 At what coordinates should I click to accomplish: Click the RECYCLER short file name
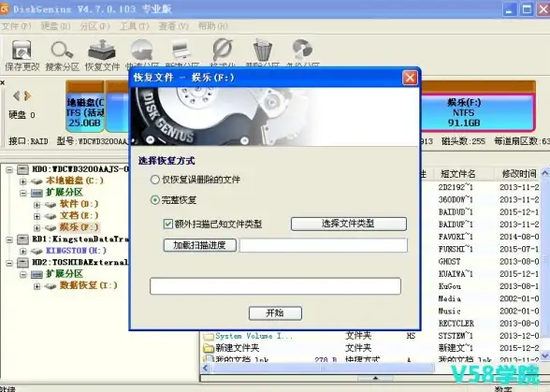pos(456,323)
